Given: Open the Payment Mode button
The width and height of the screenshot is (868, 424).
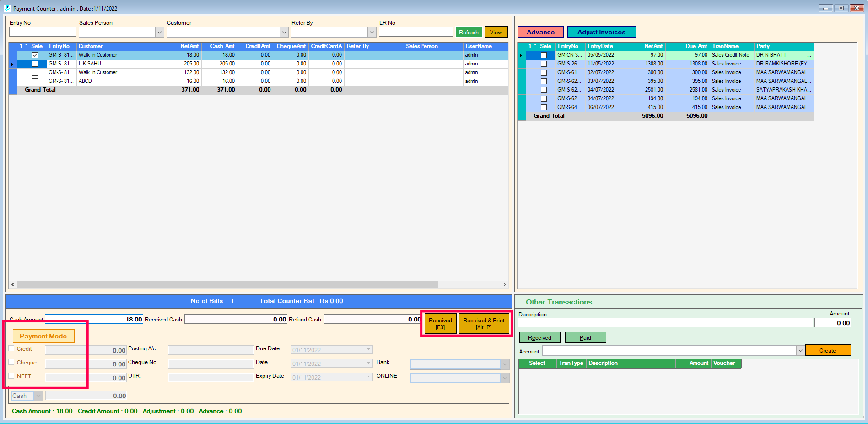Looking at the screenshot, I should [43, 336].
